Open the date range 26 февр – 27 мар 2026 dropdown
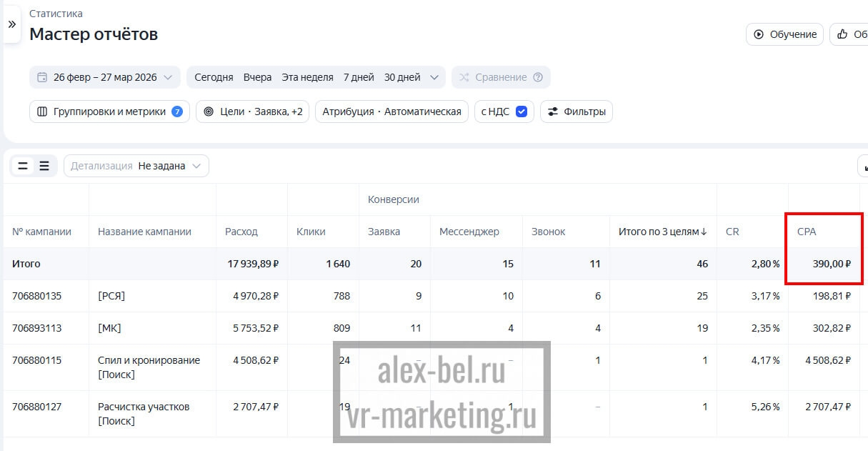Screen dimensions: 868x451 (x=105, y=77)
